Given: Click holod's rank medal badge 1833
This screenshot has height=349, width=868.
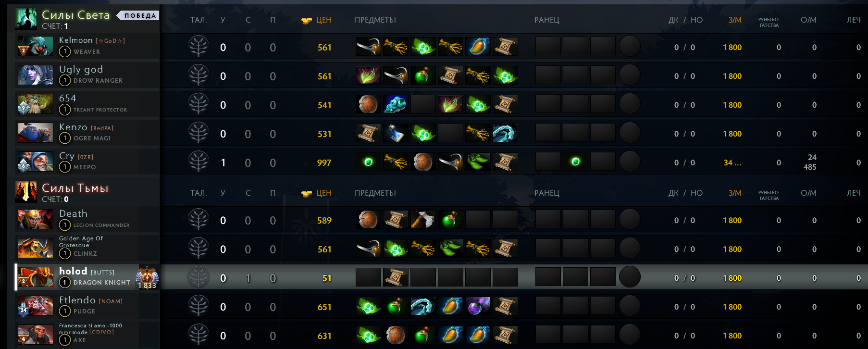Looking at the screenshot, I should [147, 277].
